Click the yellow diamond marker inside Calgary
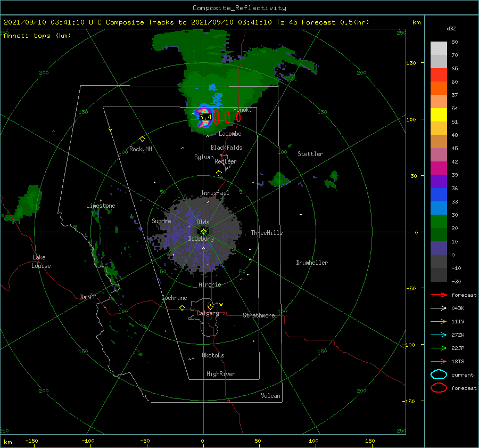 210,307
